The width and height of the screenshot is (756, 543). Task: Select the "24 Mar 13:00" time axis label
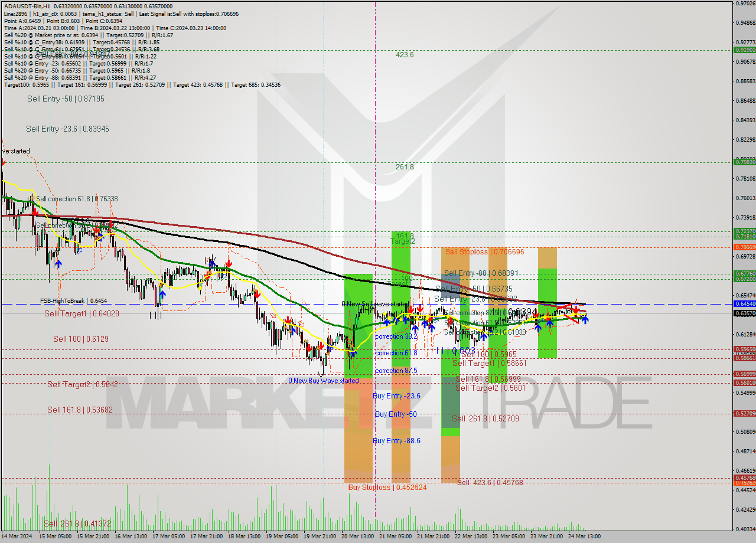click(585, 536)
